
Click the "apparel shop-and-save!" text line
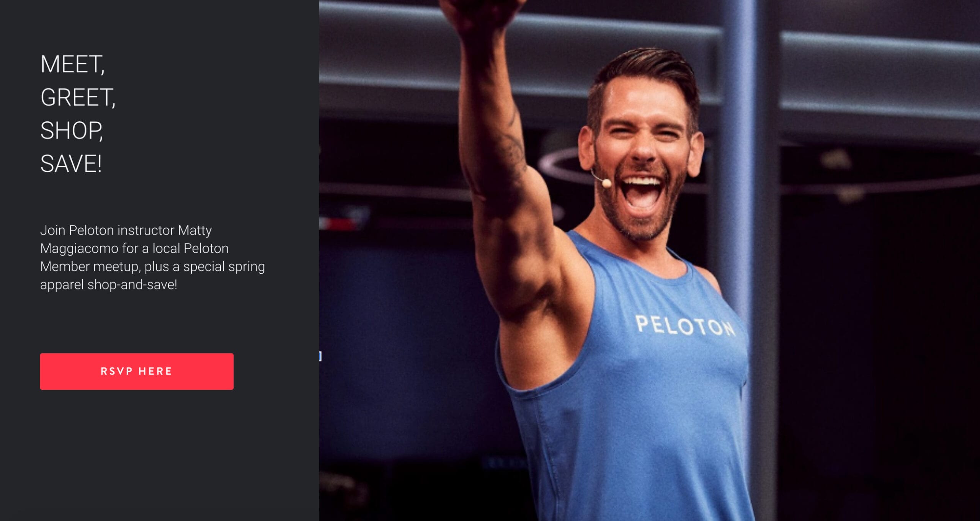point(109,284)
